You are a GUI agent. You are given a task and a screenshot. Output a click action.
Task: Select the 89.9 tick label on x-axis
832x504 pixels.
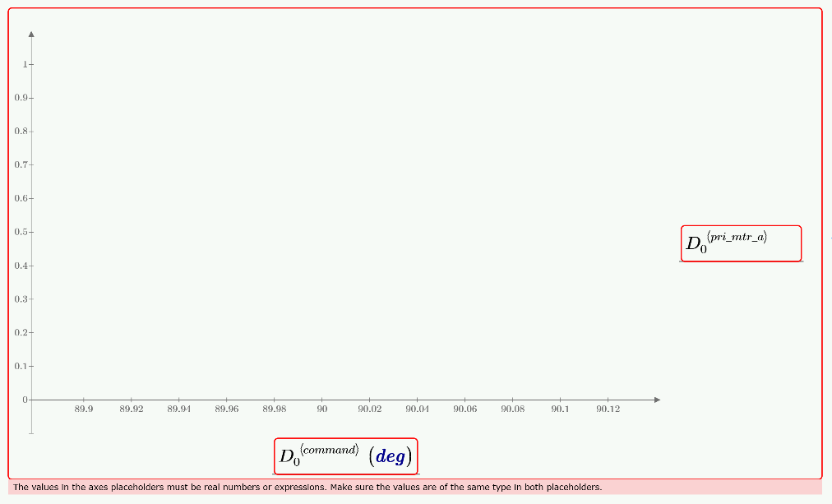[83, 408]
